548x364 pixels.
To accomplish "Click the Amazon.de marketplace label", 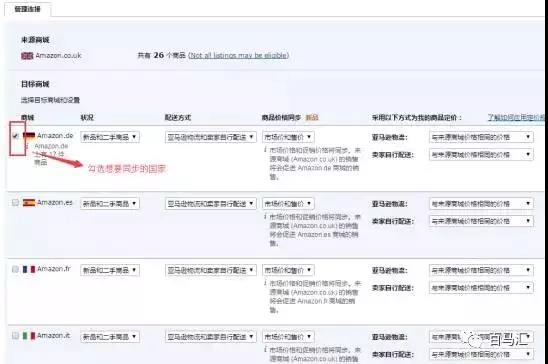I will [x=55, y=136].
